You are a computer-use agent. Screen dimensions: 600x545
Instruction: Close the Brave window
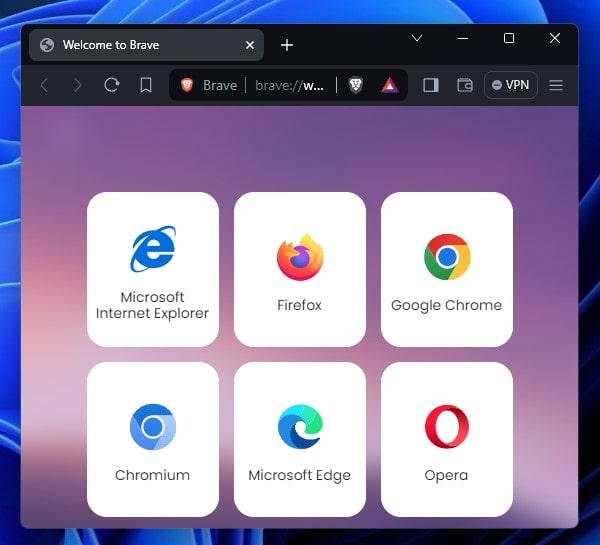coord(555,38)
